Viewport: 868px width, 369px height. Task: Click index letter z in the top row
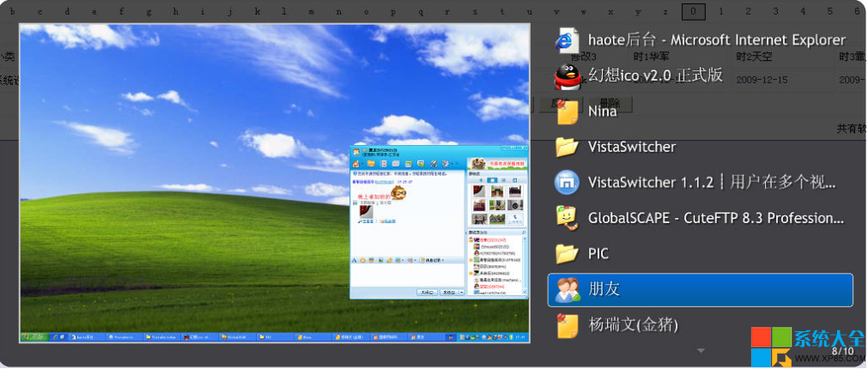pyautogui.click(x=666, y=12)
